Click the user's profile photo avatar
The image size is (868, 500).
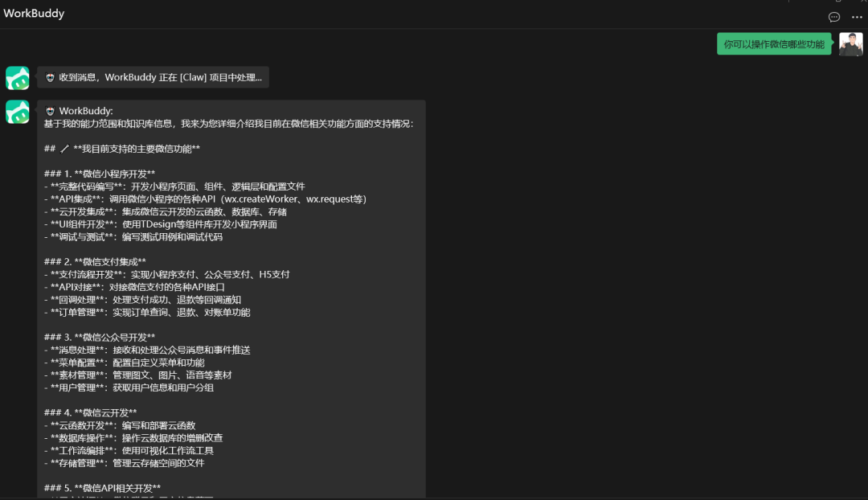click(851, 44)
